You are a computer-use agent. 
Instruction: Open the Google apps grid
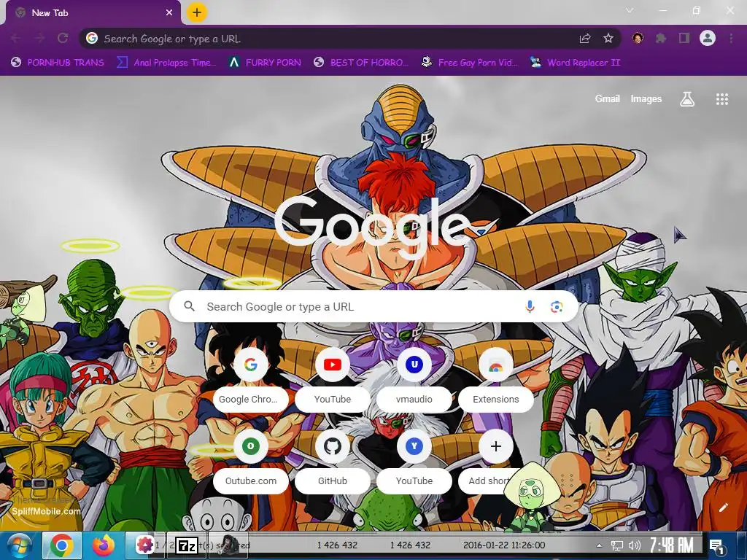pyautogui.click(x=722, y=99)
